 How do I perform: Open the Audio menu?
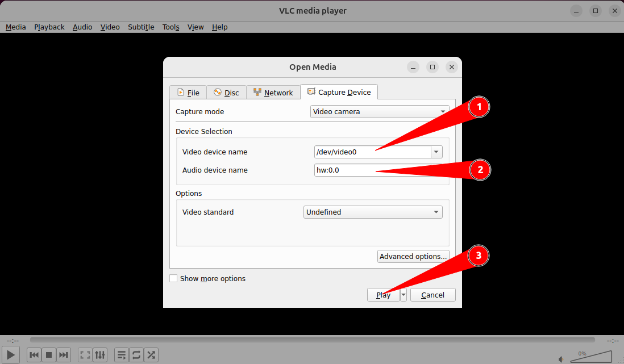82,27
